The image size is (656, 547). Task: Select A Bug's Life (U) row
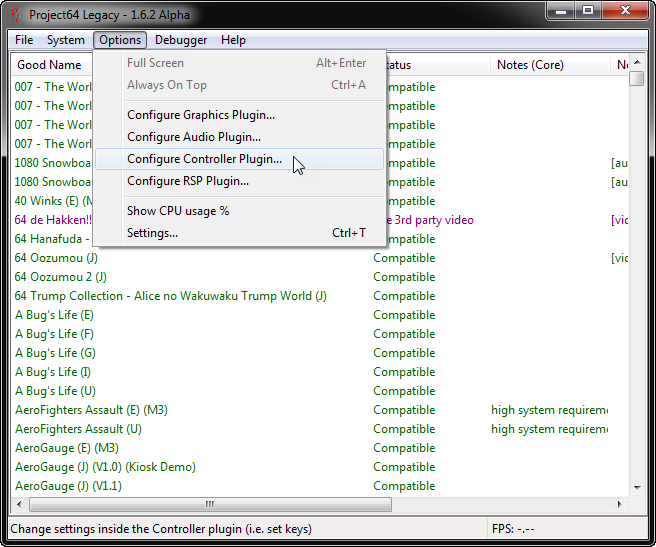point(320,391)
